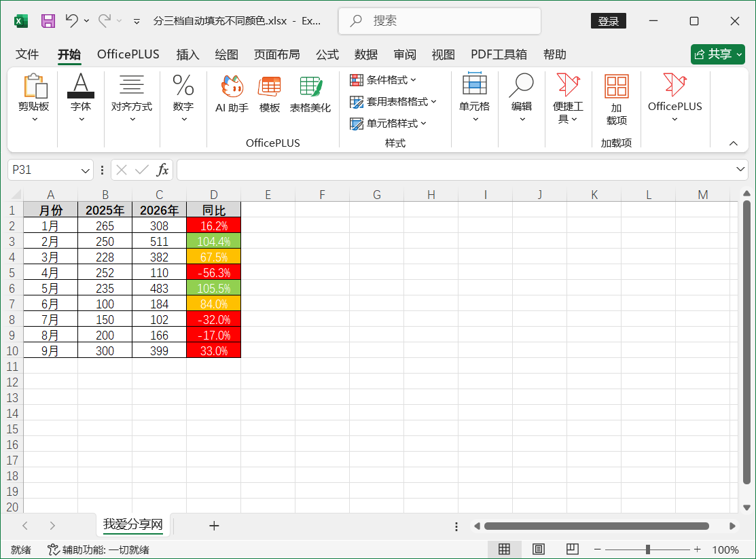Screen dimensions: 756x559
Task: Open the Number (数字) format group
Action: 183,98
